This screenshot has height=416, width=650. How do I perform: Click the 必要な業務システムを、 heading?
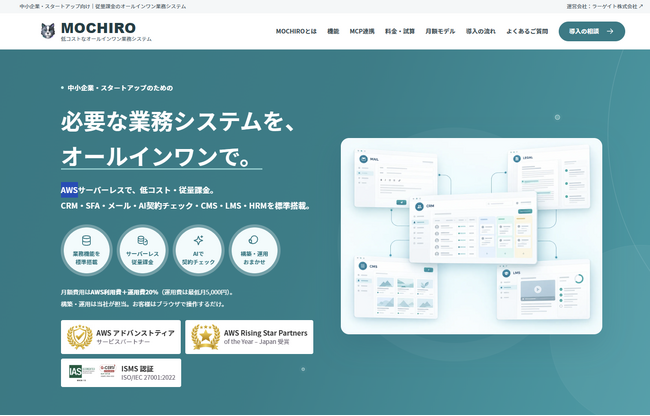click(x=179, y=123)
